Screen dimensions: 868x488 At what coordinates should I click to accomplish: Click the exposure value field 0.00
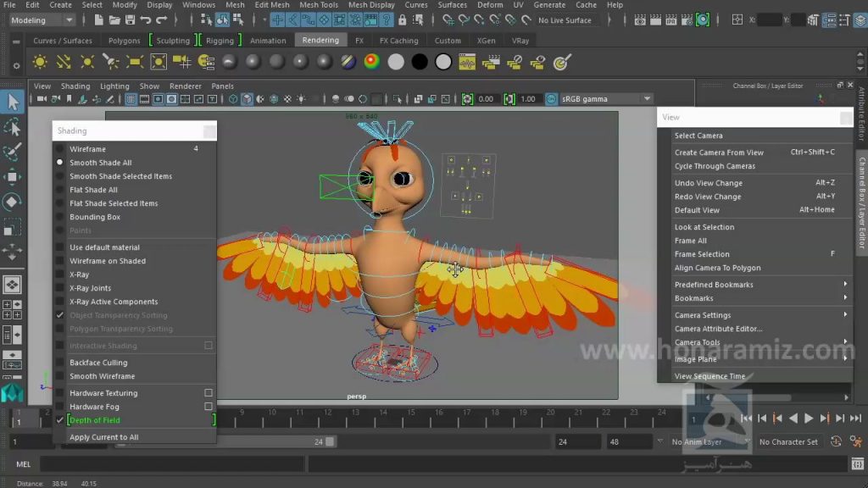[487, 99]
